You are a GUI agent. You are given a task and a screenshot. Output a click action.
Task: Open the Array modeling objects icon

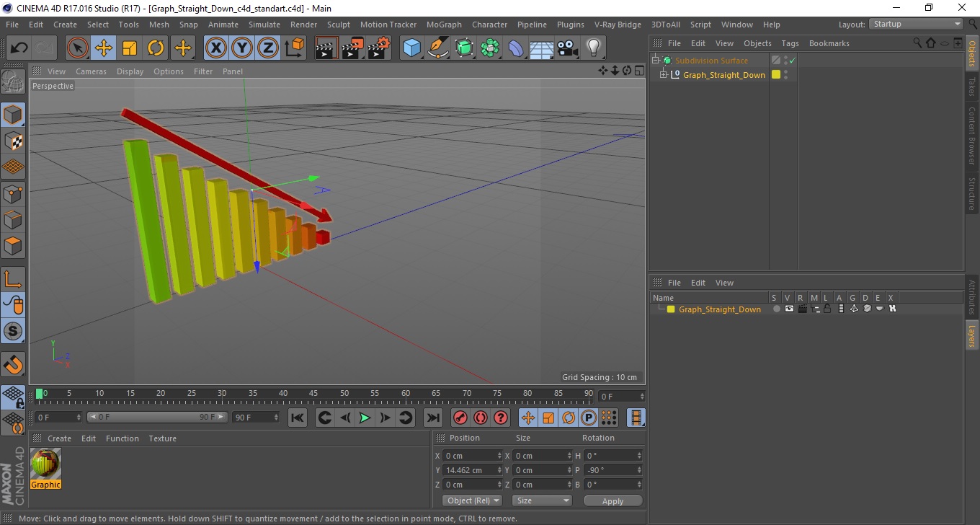[490, 48]
